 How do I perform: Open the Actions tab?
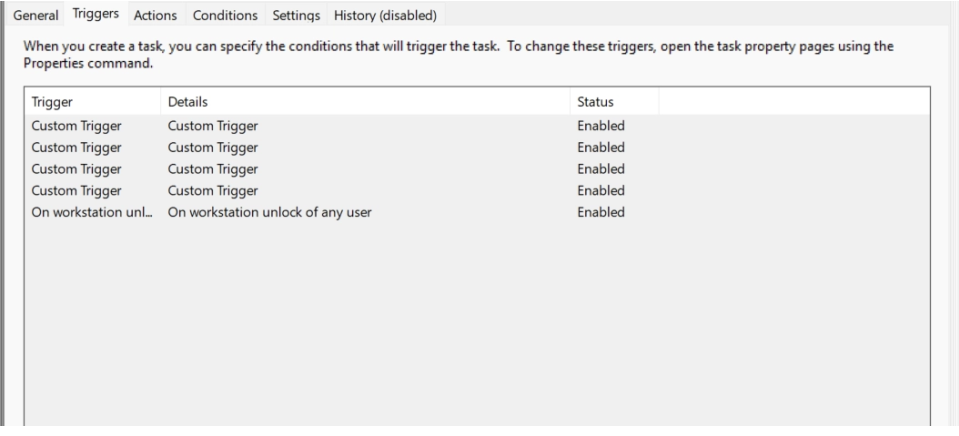click(x=156, y=15)
